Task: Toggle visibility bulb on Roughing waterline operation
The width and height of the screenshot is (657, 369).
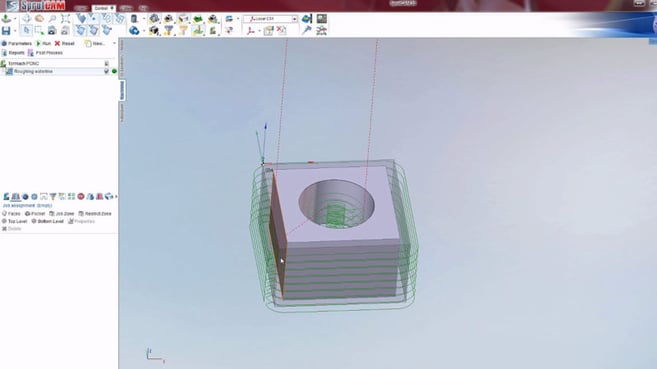Action: [x=106, y=72]
